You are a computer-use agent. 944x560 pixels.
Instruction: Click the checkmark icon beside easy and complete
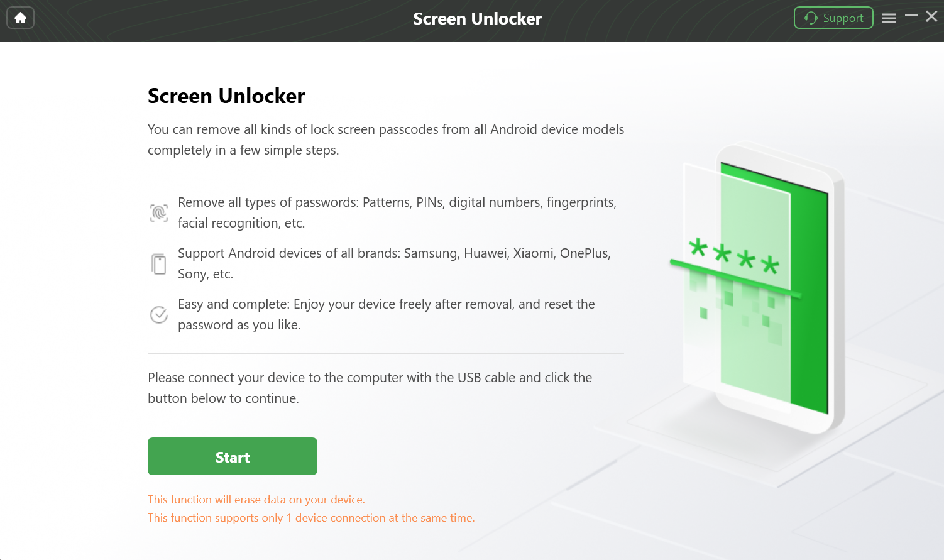point(159,314)
